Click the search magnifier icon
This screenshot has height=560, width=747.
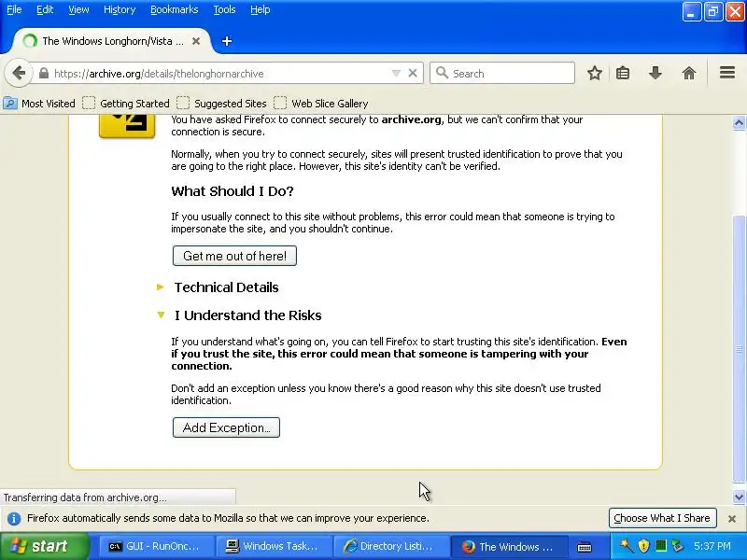pos(442,73)
